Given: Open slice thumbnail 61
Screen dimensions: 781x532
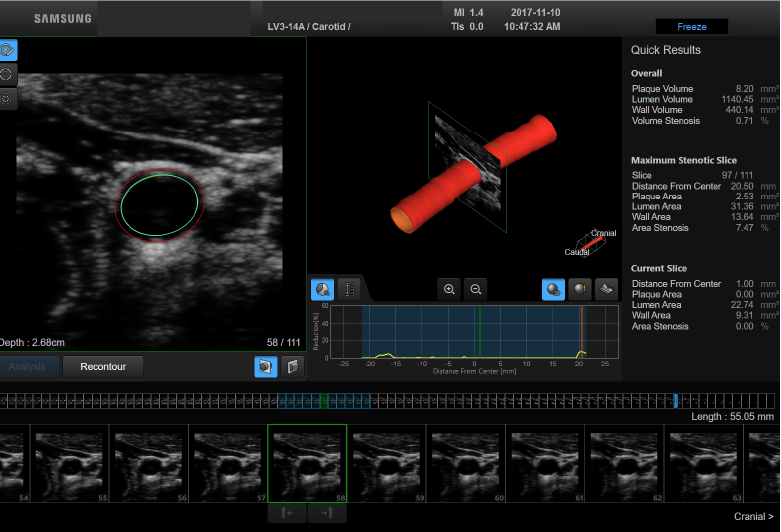Looking at the screenshot, I should point(545,464).
